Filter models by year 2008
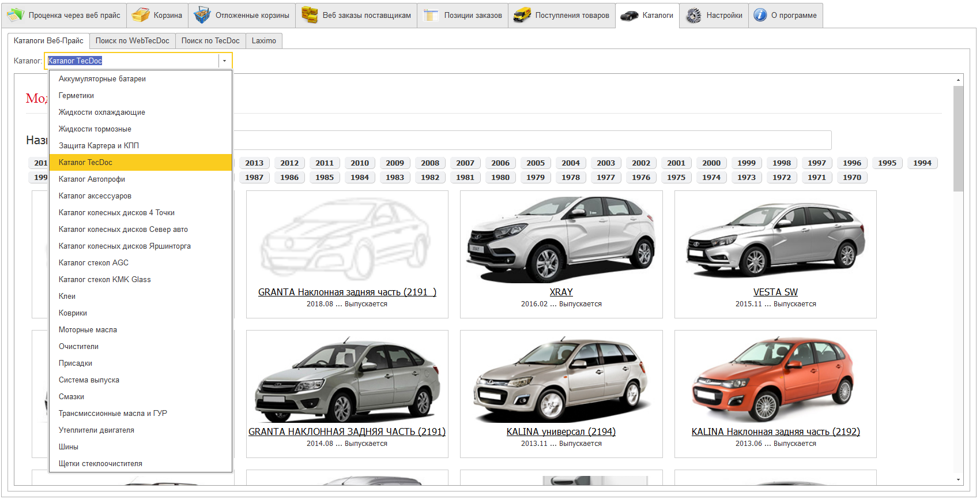 pyautogui.click(x=430, y=163)
